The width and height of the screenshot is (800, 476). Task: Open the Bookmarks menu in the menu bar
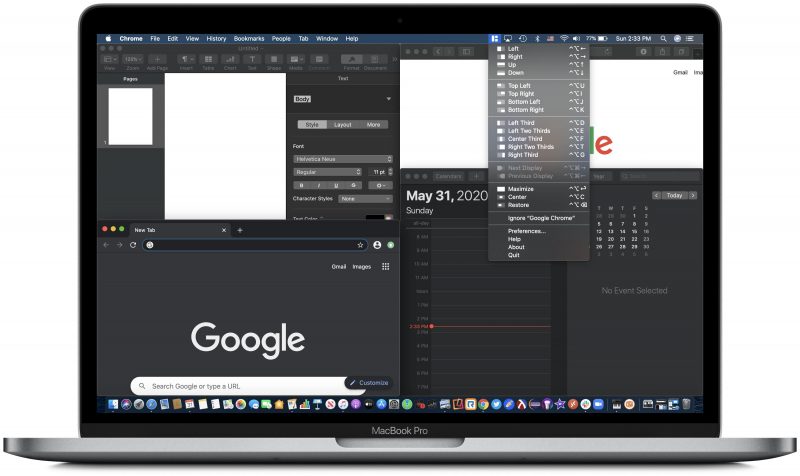tap(249, 38)
